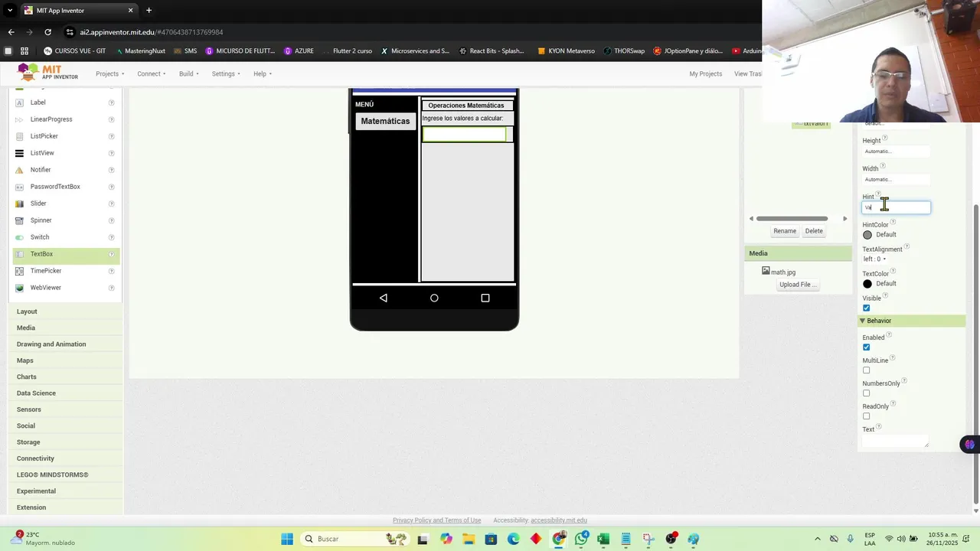Select the TextBox palette component
This screenshot has height=551, width=980.
pyautogui.click(x=66, y=254)
